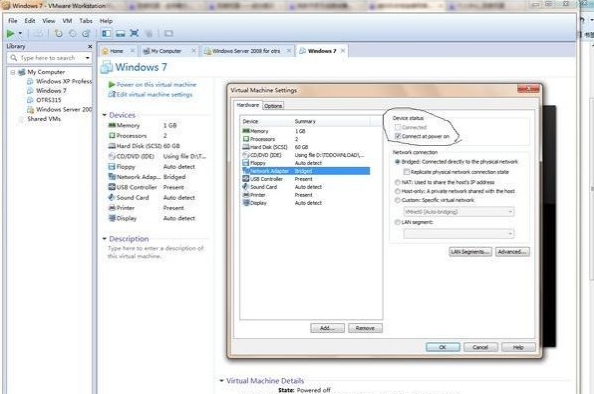This screenshot has height=394, width=594.
Task: Enter full screen mode toolbar icon
Action: pyautogui.click(x=134, y=34)
